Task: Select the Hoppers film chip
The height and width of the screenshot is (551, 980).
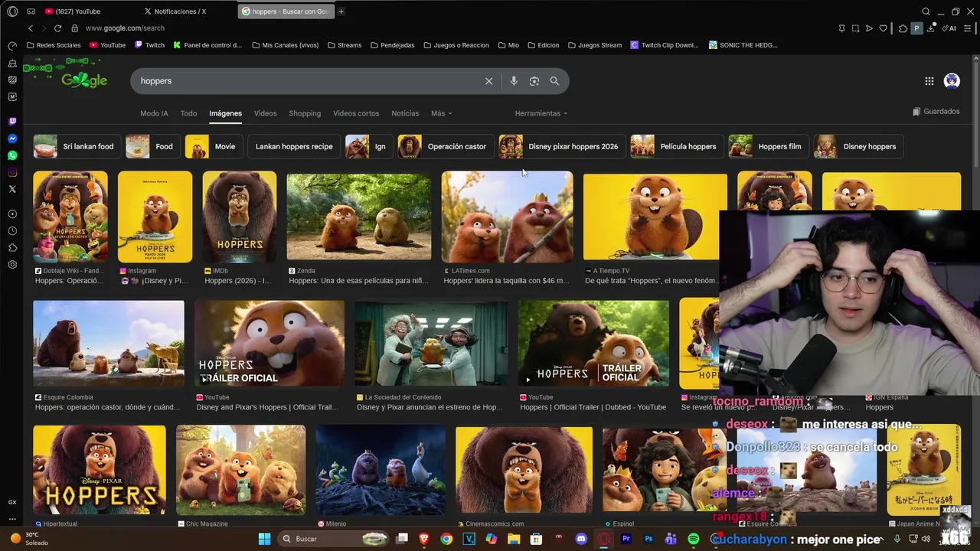Action: [768, 146]
